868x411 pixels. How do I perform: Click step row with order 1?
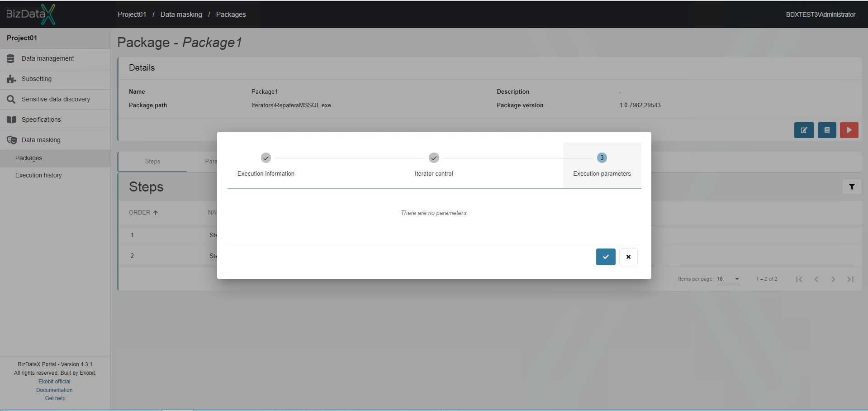pos(490,235)
